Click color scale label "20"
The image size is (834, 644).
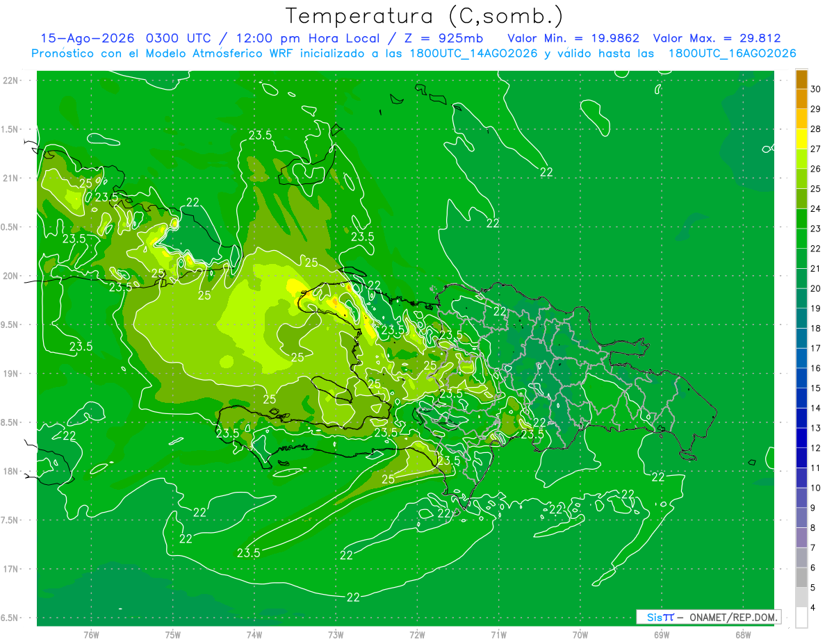point(817,289)
